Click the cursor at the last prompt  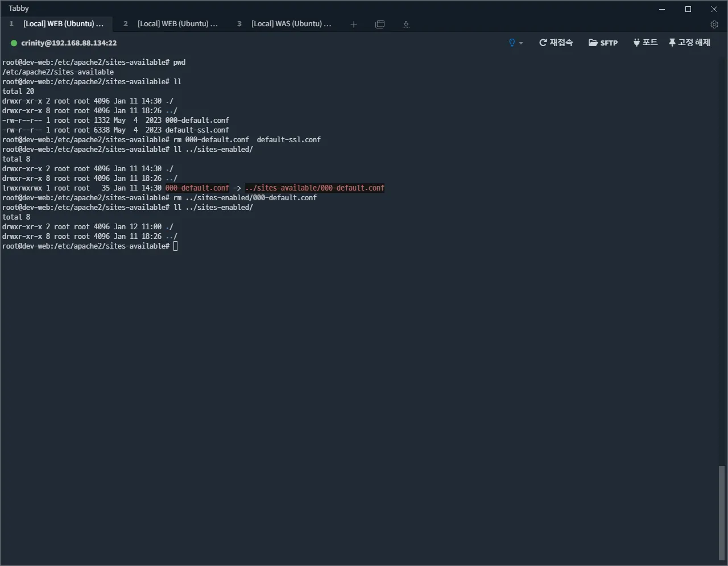(x=176, y=246)
